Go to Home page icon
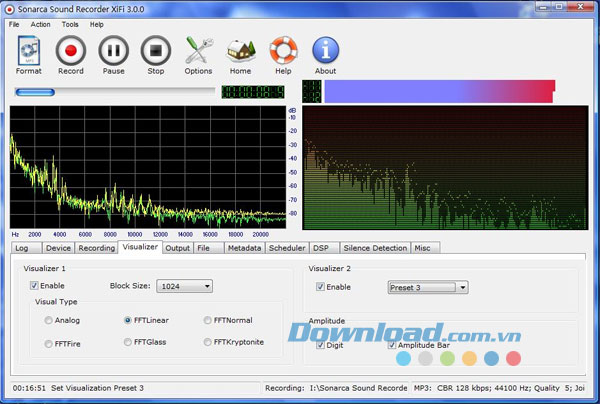Viewport: 600px width, 404px height. point(240,52)
